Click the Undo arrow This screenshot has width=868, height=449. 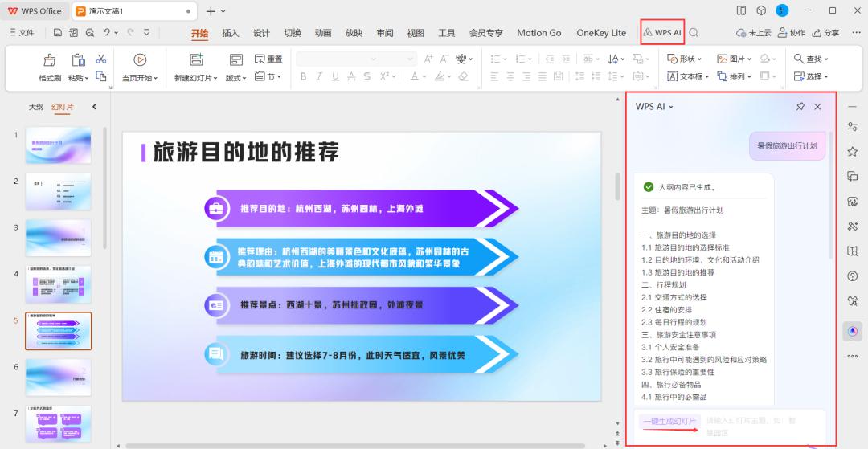(106, 33)
